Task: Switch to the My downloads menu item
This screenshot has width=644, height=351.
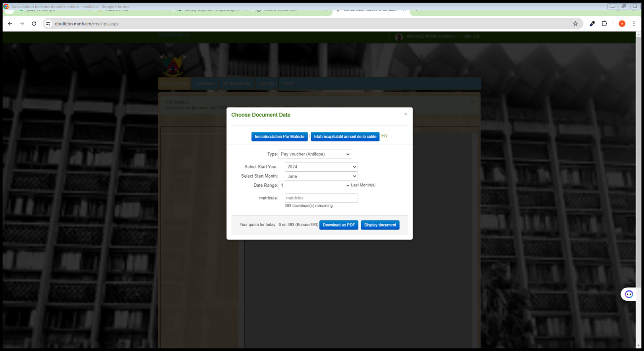Action: (236, 83)
